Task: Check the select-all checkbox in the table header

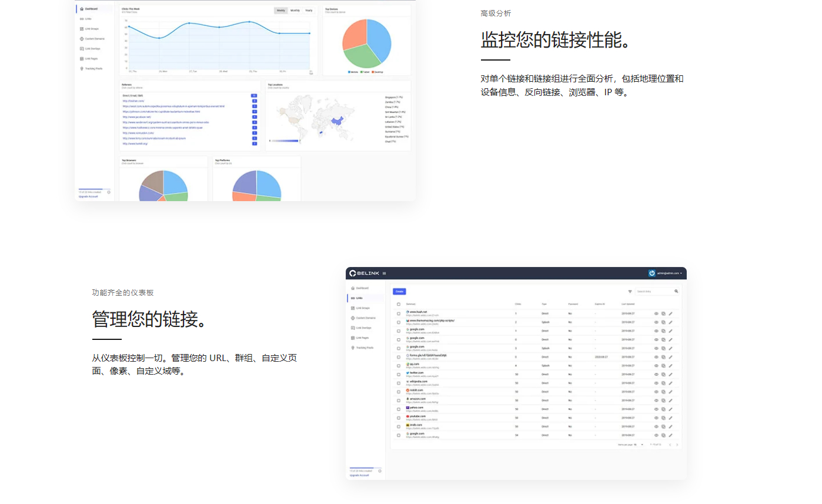Action: pos(399,304)
